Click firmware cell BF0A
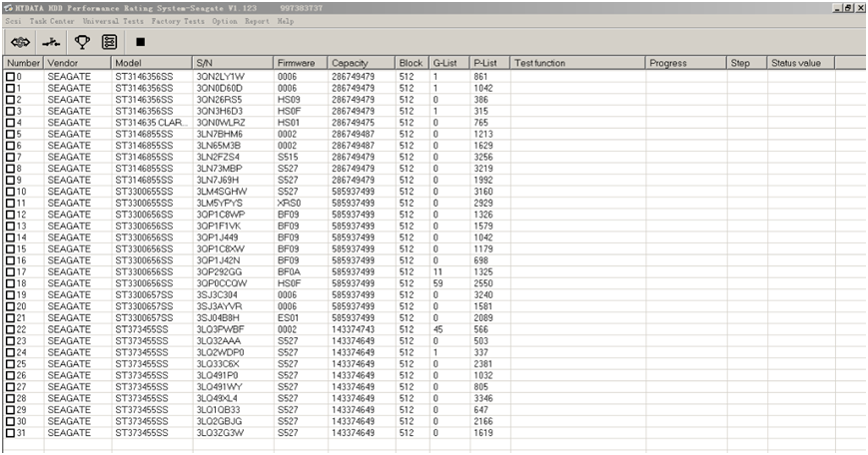 tap(289, 272)
